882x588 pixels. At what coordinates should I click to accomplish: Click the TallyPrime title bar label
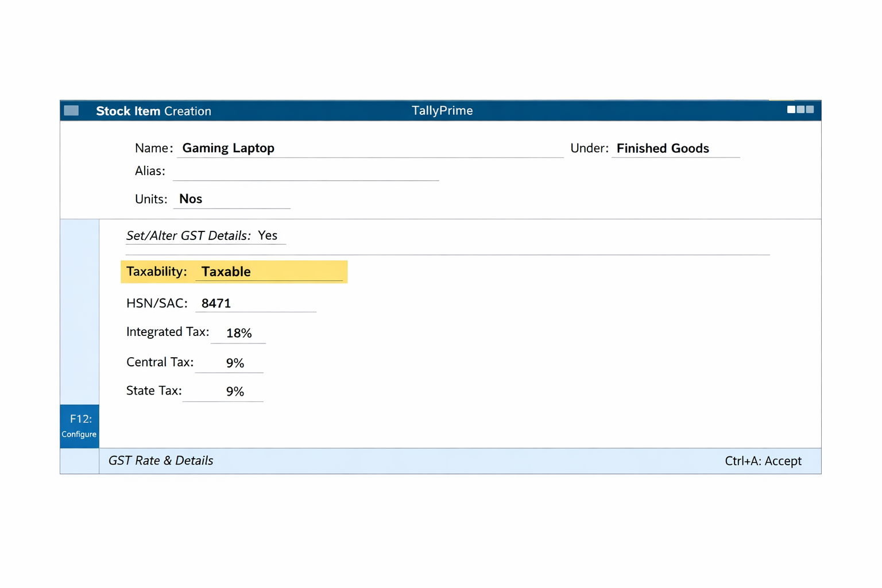click(x=442, y=110)
